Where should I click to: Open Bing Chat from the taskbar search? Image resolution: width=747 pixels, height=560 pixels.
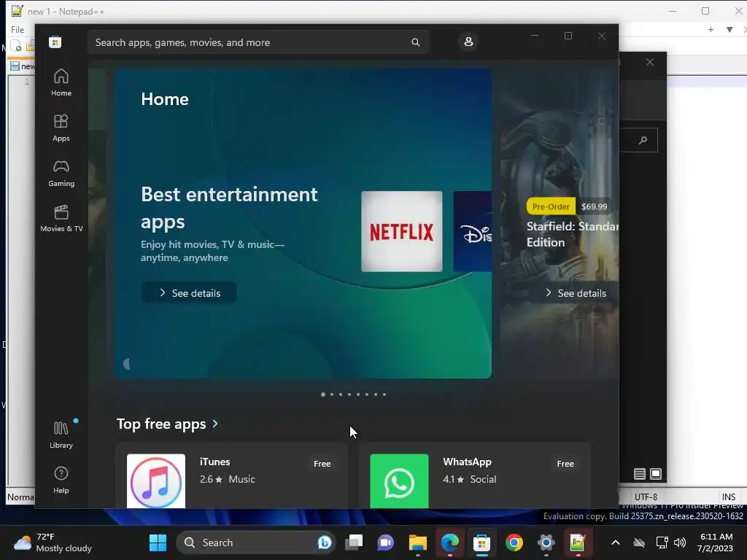tap(325, 542)
